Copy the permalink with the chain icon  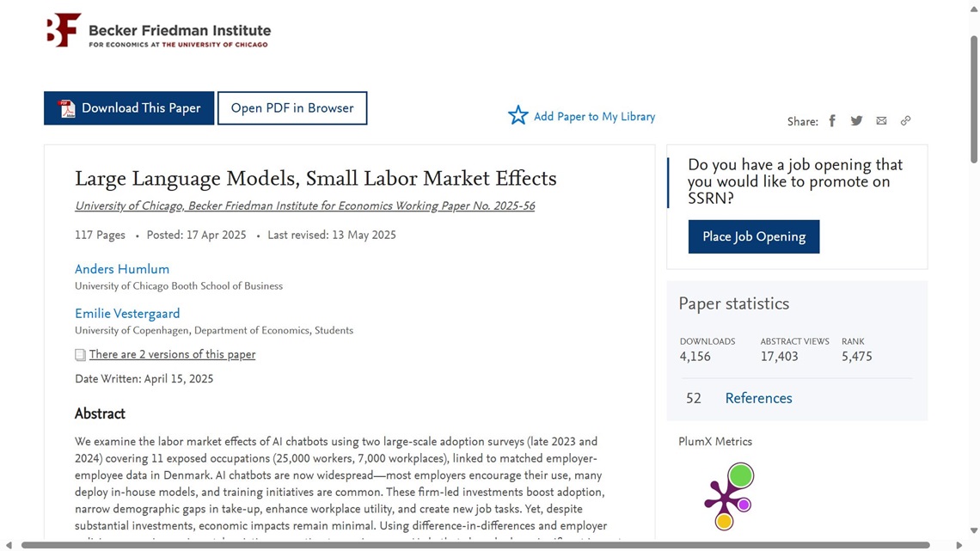pos(905,120)
